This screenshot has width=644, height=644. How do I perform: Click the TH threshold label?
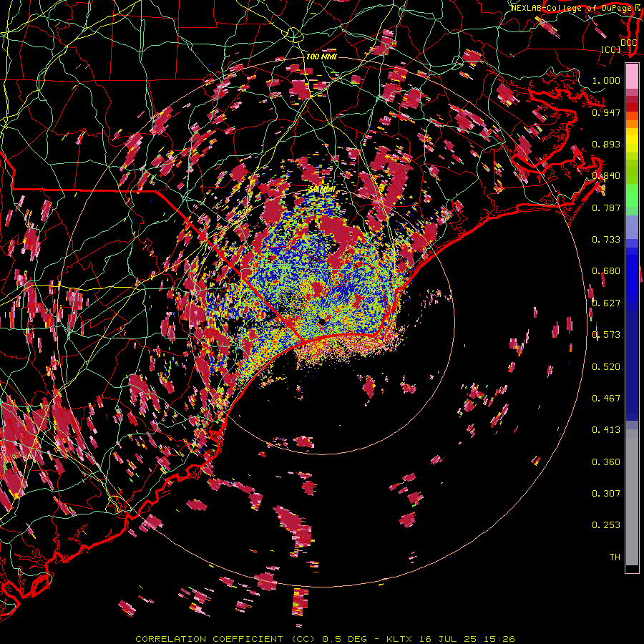pyautogui.click(x=615, y=557)
